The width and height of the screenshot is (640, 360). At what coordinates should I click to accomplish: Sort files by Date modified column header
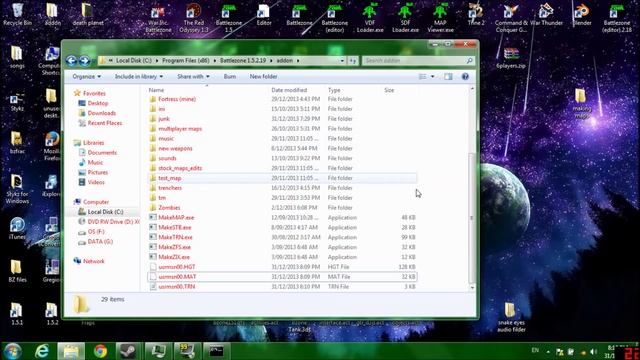[289, 90]
